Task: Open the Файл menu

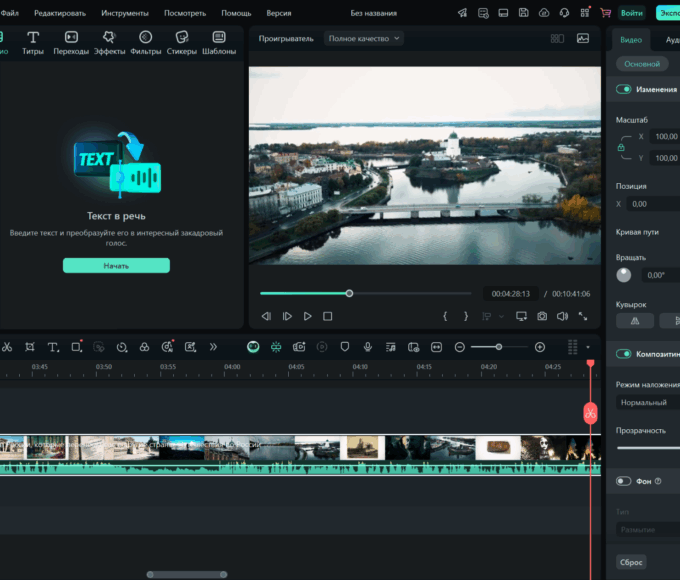Action: [x=10, y=13]
